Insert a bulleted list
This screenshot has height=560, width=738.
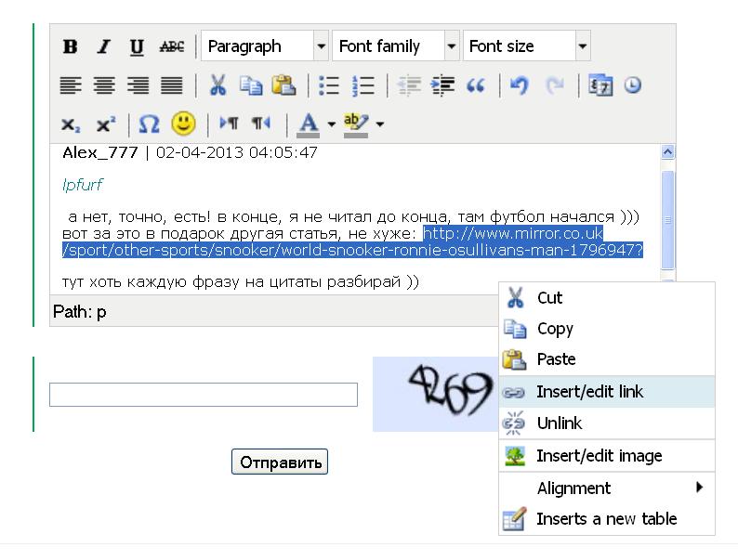(328, 85)
